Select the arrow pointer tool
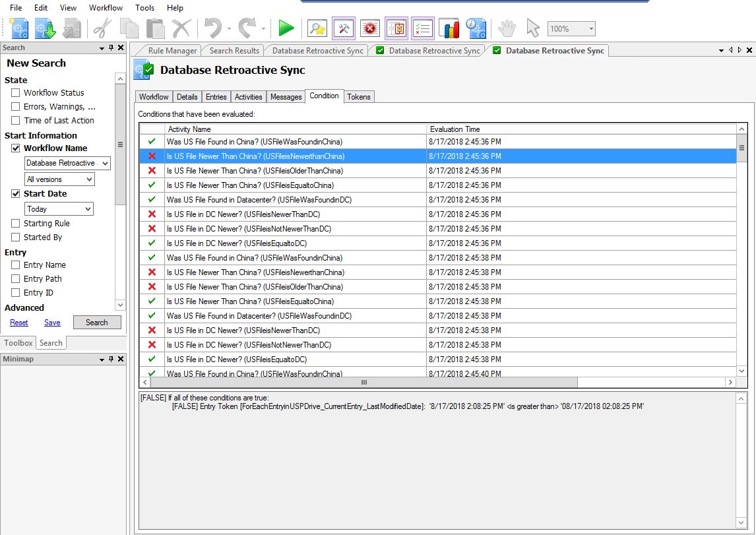756x535 pixels. (533, 28)
